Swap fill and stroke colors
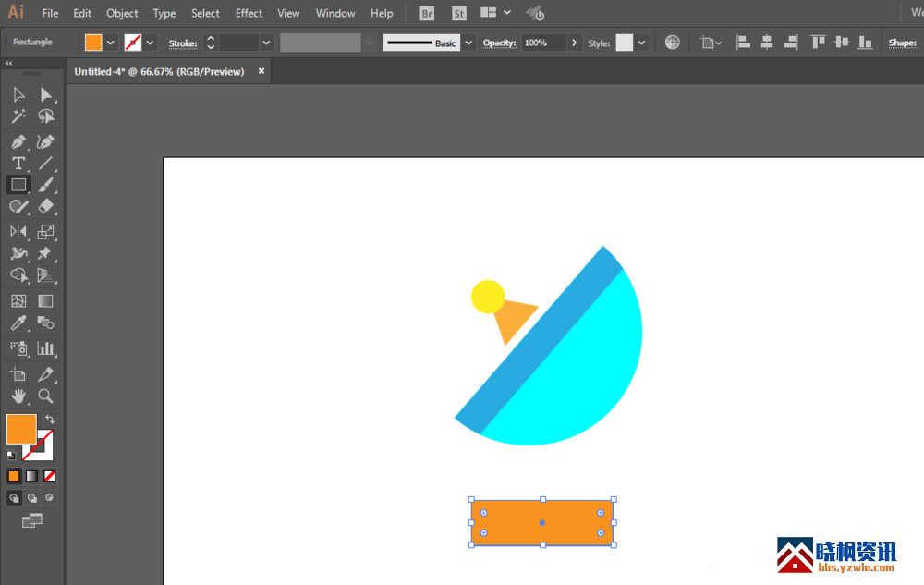Screen dimensions: 924x585 pyautogui.click(x=50, y=420)
